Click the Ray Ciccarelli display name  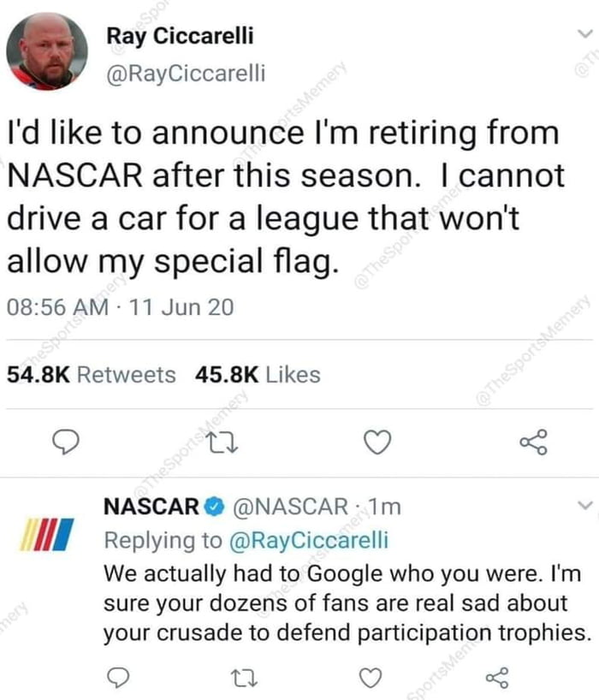180,36
